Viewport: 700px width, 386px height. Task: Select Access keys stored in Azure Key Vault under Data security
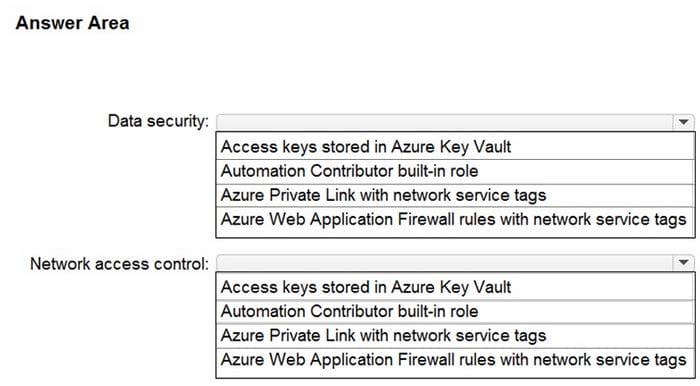coord(455,147)
